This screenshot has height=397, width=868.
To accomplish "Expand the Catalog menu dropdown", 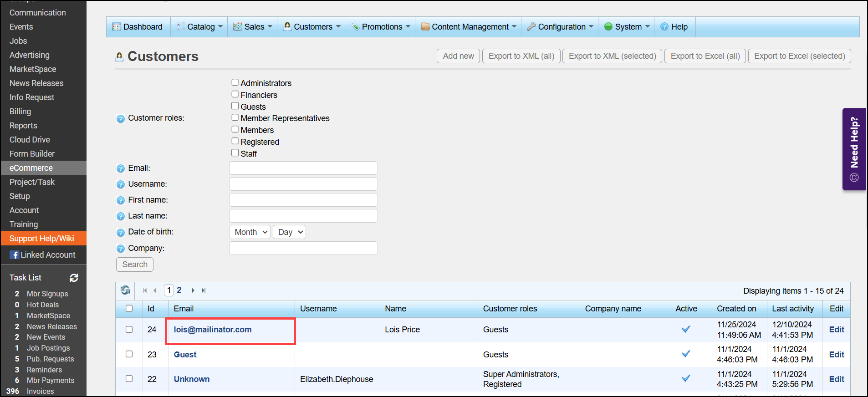I will tap(200, 27).
